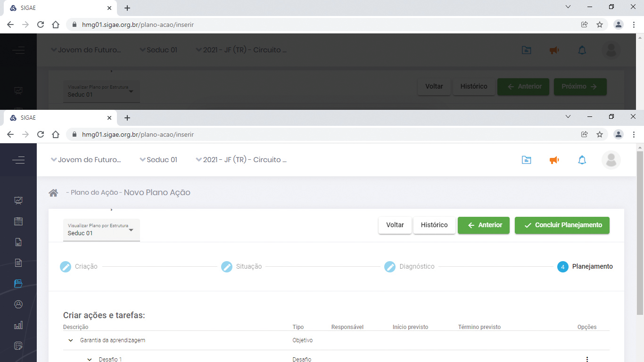
Task: Open the orange megaphone announcements in front window
Action: click(554, 160)
